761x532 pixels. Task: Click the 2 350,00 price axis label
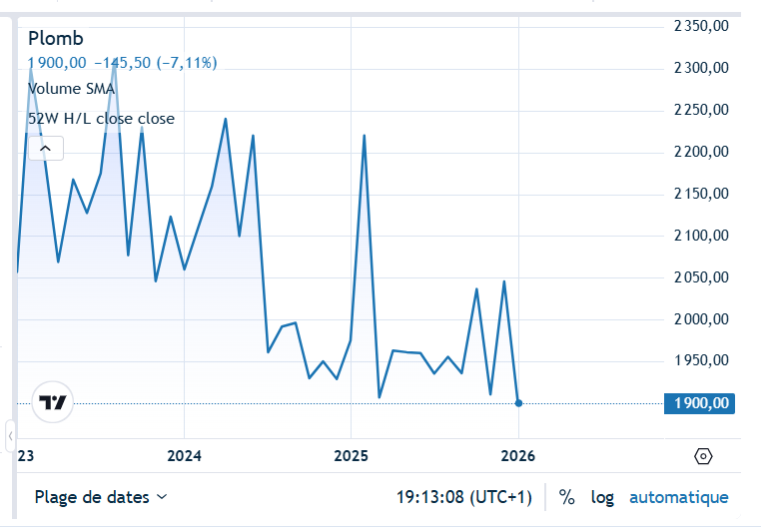coord(701,26)
